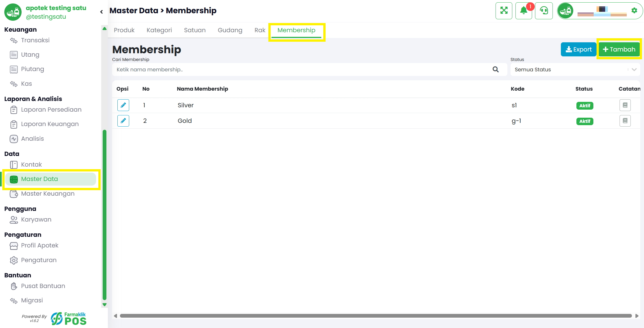Click the sidebar vertical scrollbar thumb
The height and width of the screenshot is (328, 644).
104,215
